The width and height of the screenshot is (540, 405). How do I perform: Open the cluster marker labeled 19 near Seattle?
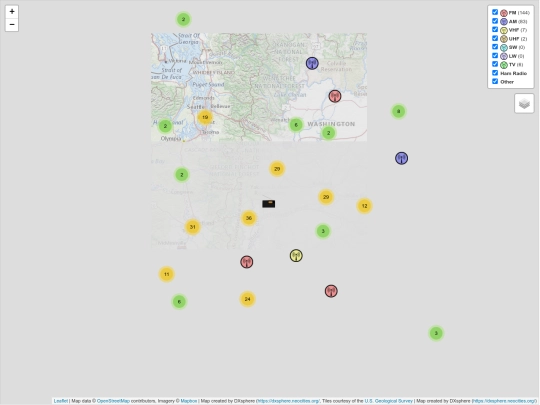(x=205, y=117)
